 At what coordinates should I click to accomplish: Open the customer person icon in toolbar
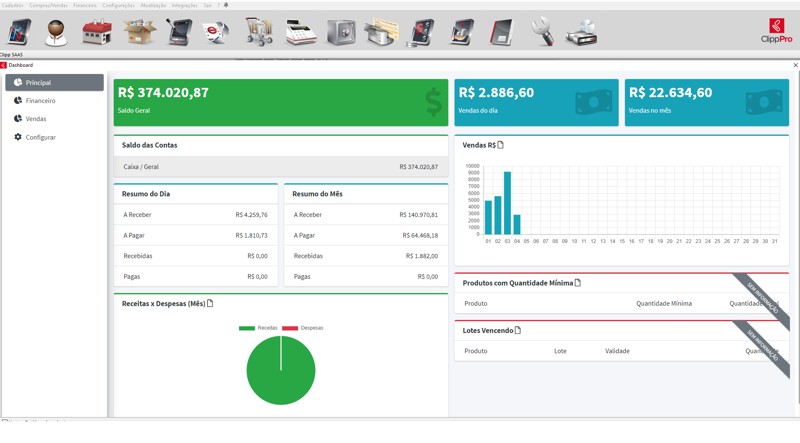(56, 32)
